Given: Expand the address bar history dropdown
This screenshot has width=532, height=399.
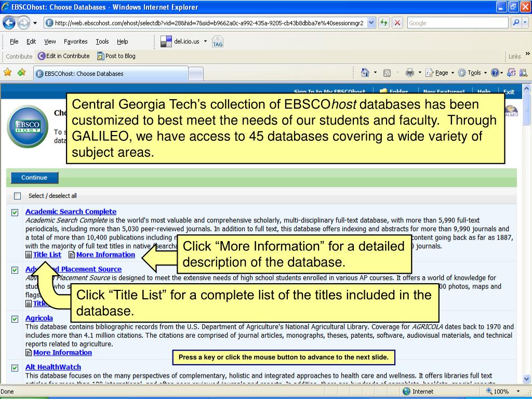Looking at the screenshot, I should coord(371,23).
